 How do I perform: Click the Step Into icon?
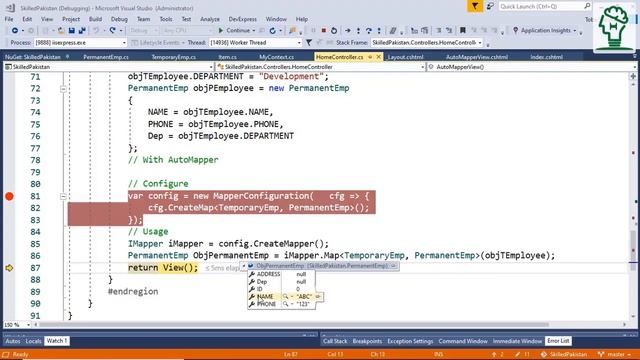click(x=358, y=31)
